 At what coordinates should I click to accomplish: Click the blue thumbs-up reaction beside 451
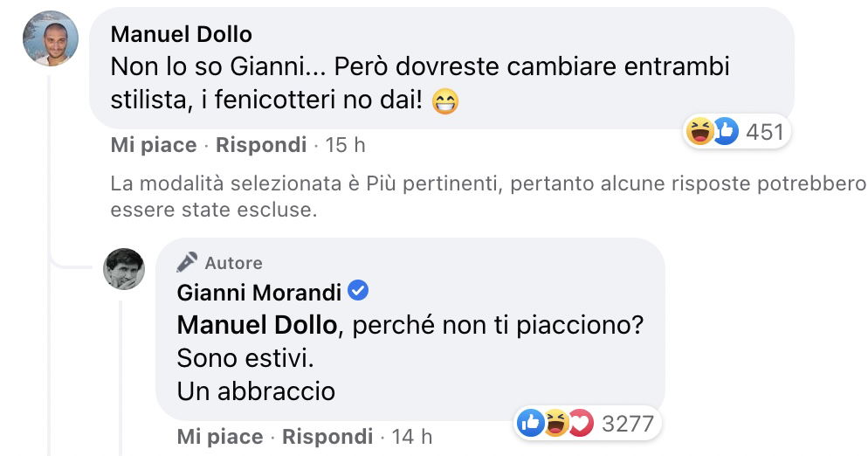(724, 133)
